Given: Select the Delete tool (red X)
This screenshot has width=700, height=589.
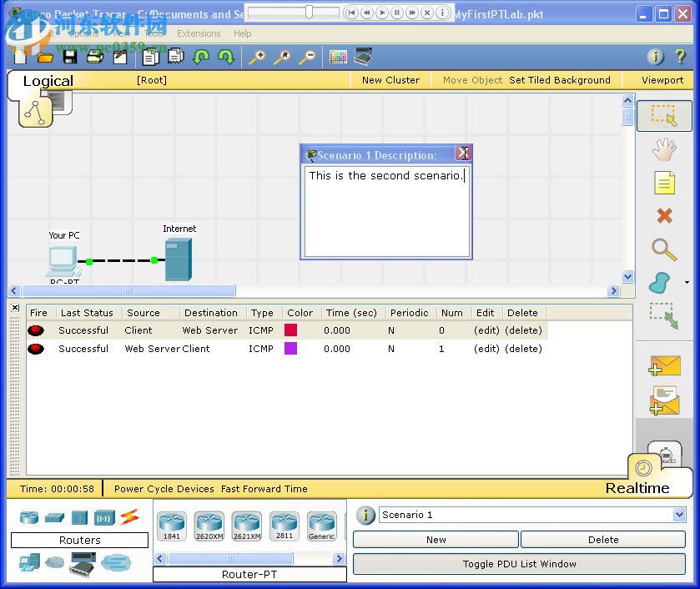Looking at the screenshot, I should (x=664, y=216).
